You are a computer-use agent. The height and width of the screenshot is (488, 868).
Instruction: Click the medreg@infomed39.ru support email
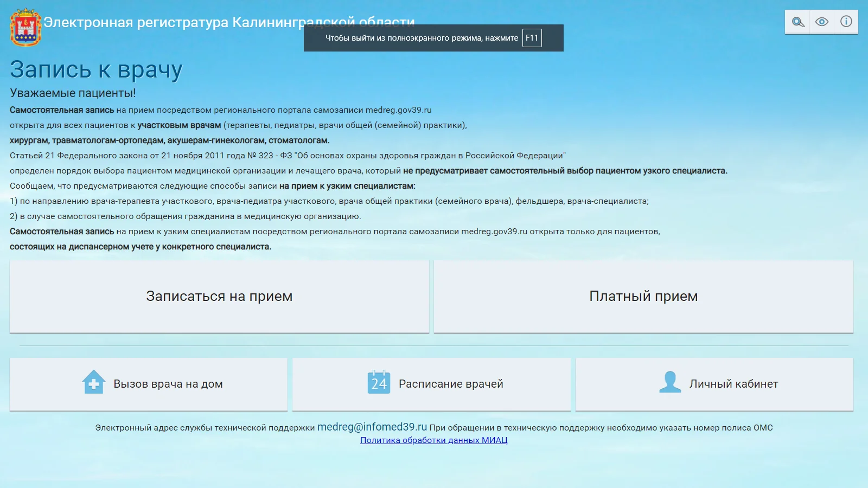pyautogui.click(x=372, y=427)
